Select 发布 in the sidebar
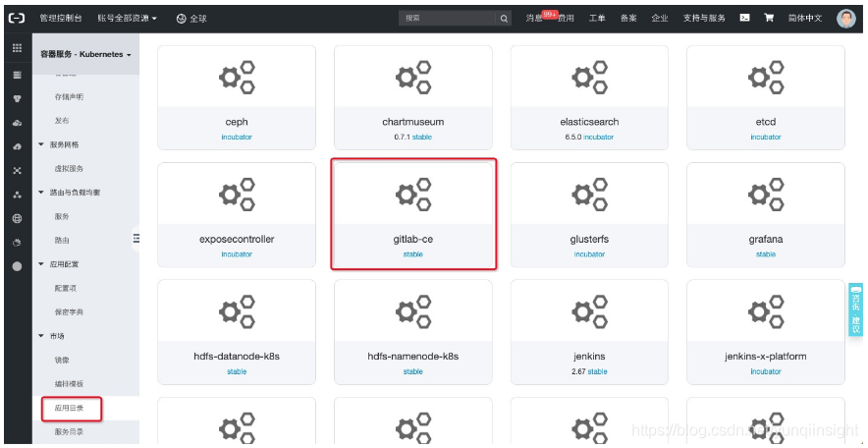Viewport: 868px width, 448px height. click(x=62, y=121)
